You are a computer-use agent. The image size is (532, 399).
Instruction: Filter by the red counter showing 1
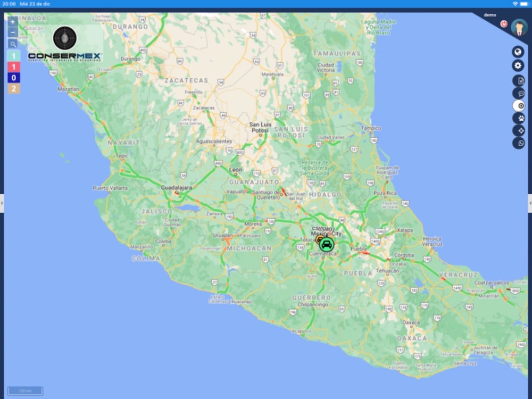tap(14, 67)
